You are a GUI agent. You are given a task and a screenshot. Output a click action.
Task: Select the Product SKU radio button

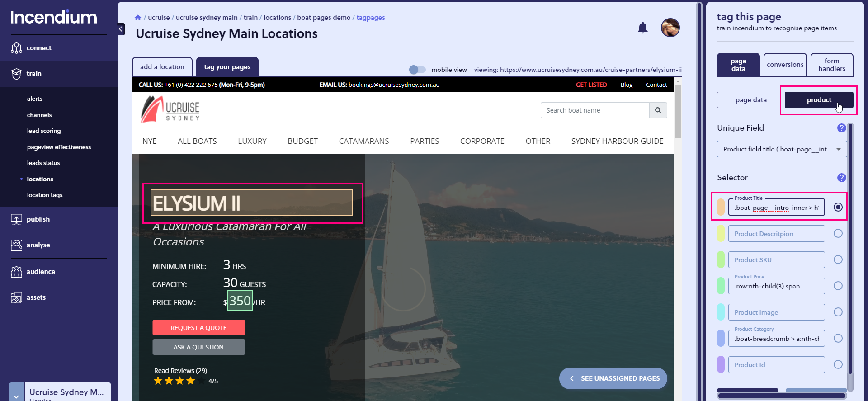point(838,259)
